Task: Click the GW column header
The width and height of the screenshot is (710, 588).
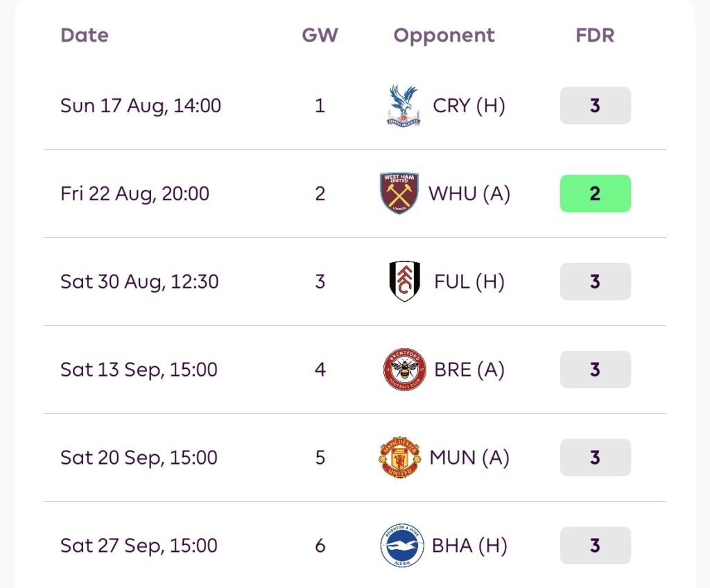Action: [x=320, y=35]
